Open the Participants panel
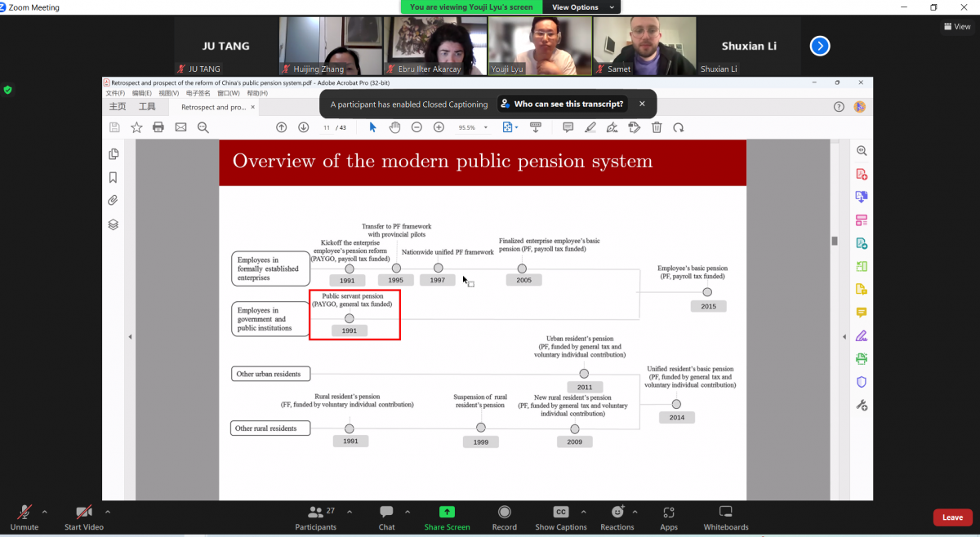Viewport: 980px width, 537px height. pyautogui.click(x=316, y=517)
